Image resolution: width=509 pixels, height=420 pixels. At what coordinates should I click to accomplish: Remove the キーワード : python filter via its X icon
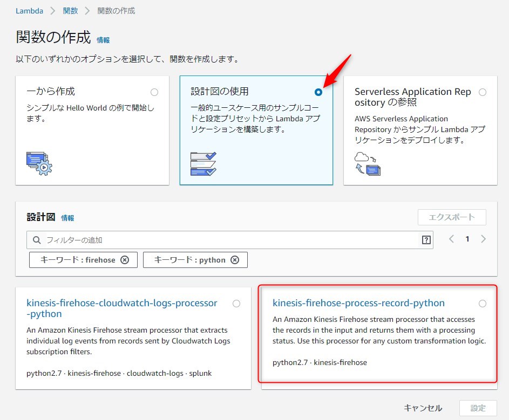pos(235,259)
